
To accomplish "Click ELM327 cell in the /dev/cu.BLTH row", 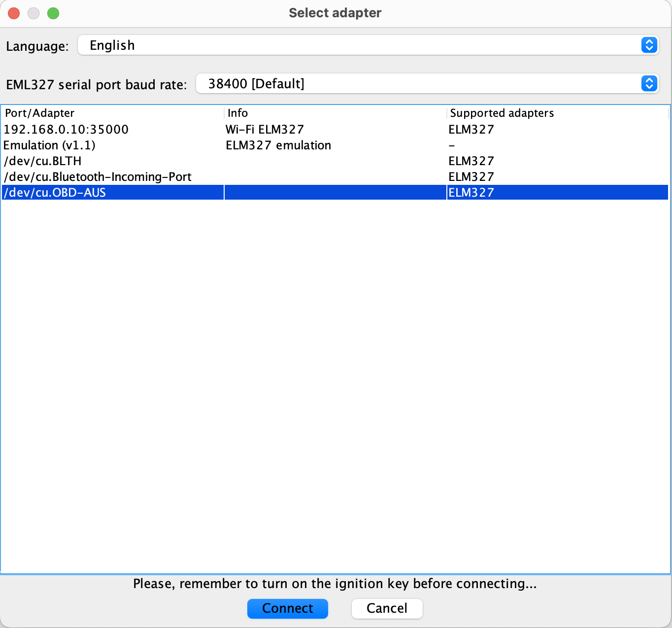I will coord(558,161).
